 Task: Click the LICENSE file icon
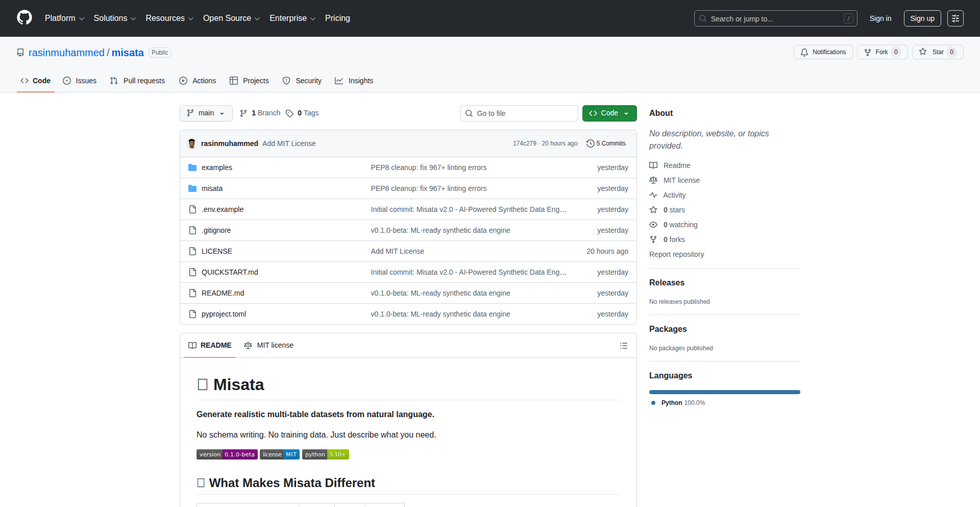192,251
